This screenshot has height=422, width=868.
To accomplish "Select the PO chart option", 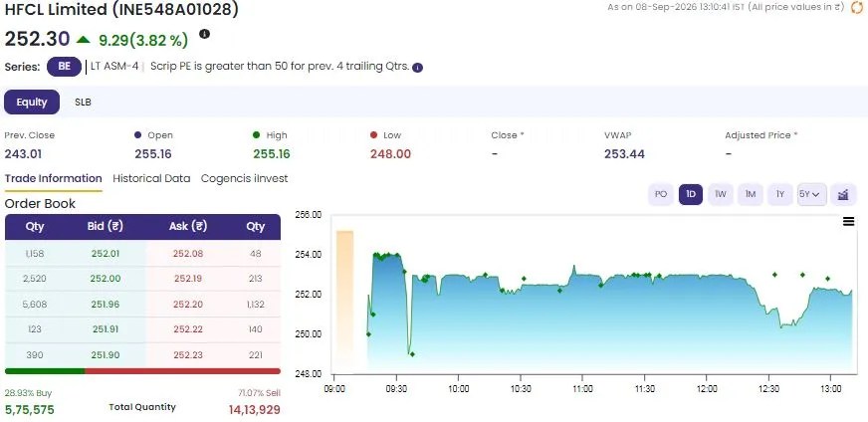I will pyautogui.click(x=660, y=194).
